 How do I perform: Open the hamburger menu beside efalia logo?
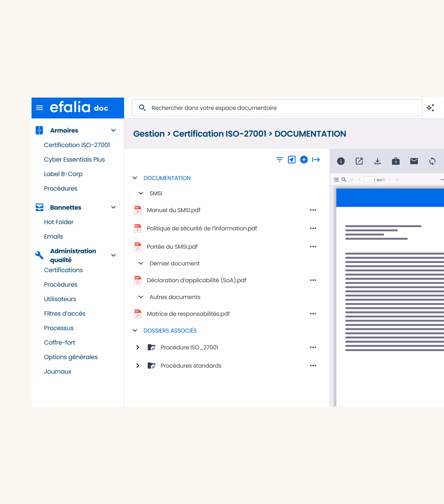(39, 108)
